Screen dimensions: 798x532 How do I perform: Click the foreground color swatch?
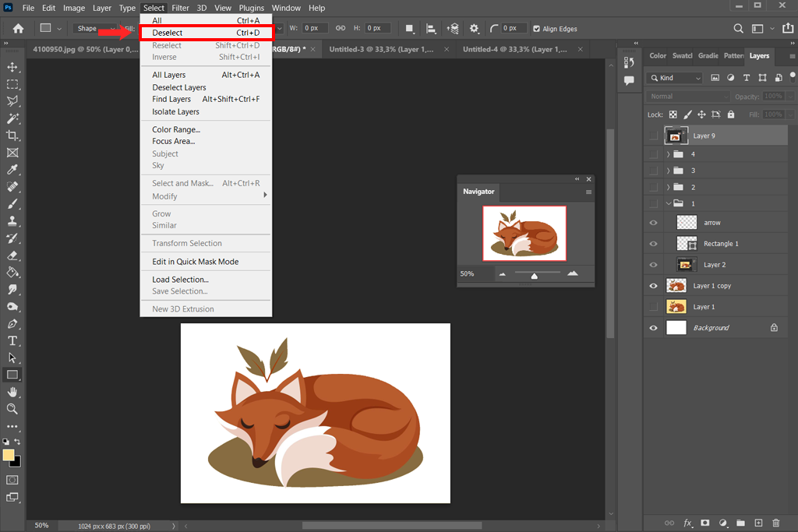click(8, 455)
